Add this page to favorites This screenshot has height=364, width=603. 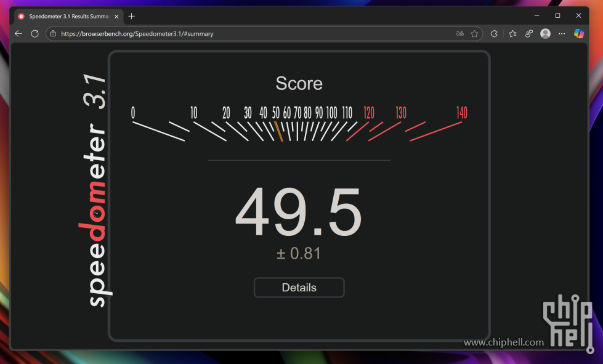coord(474,34)
